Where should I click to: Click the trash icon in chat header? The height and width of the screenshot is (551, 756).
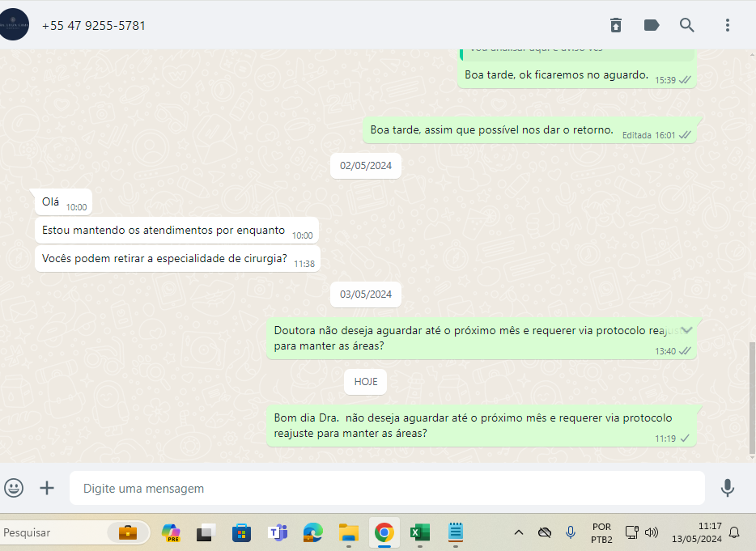pyautogui.click(x=616, y=25)
